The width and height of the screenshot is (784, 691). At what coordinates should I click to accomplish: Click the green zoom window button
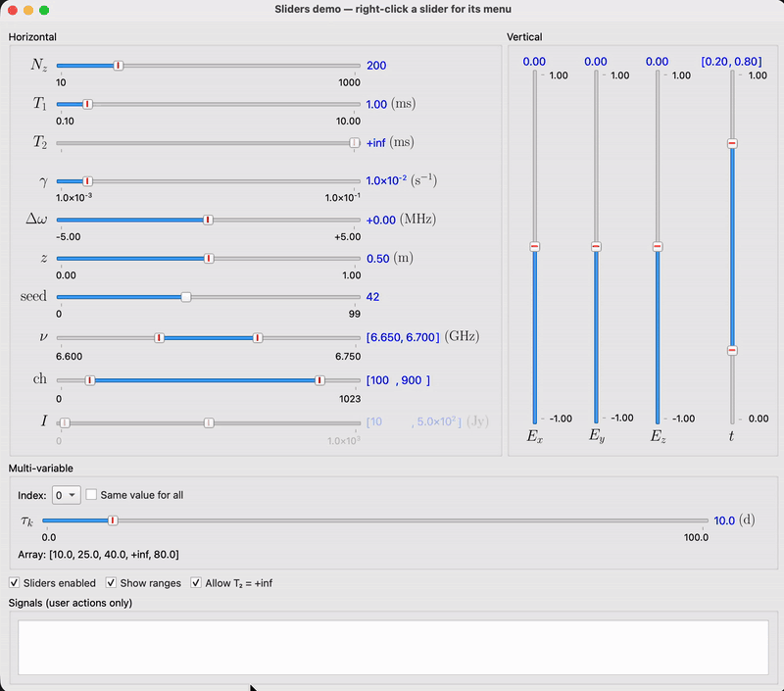click(44, 10)
